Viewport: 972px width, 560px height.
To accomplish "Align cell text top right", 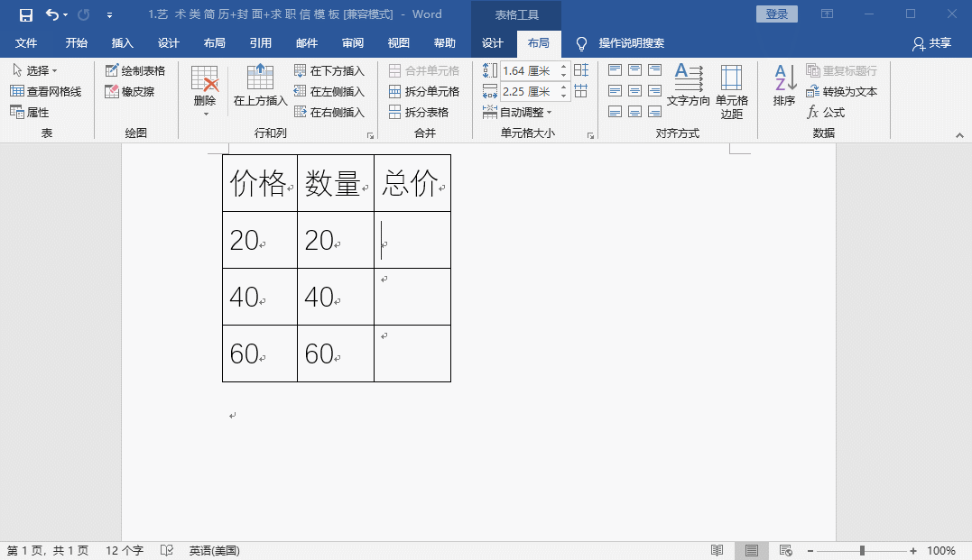I will [x=654, y=70].
